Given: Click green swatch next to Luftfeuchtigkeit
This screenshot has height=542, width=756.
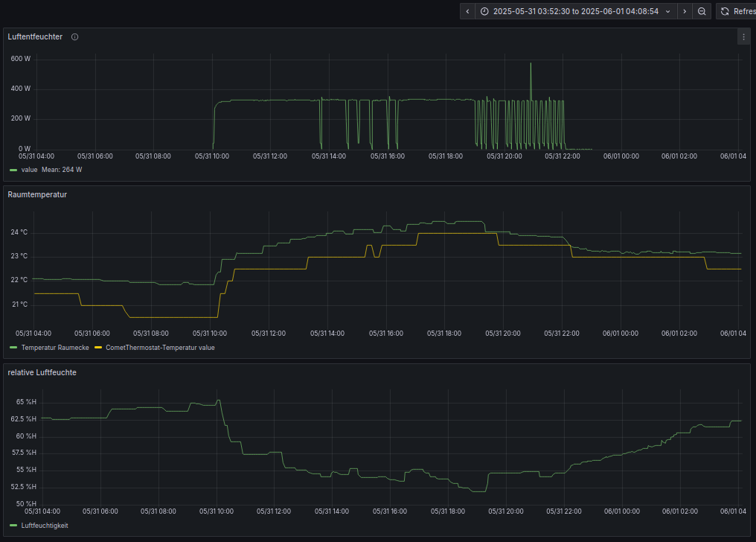Looking at the screenshot, I should coord(13,526).
